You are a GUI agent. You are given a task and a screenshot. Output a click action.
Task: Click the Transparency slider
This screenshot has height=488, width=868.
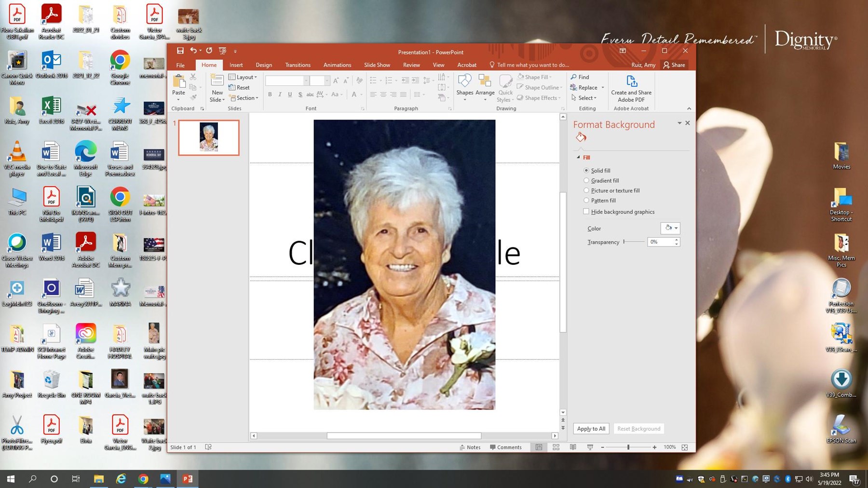click(x=634, y=242)
